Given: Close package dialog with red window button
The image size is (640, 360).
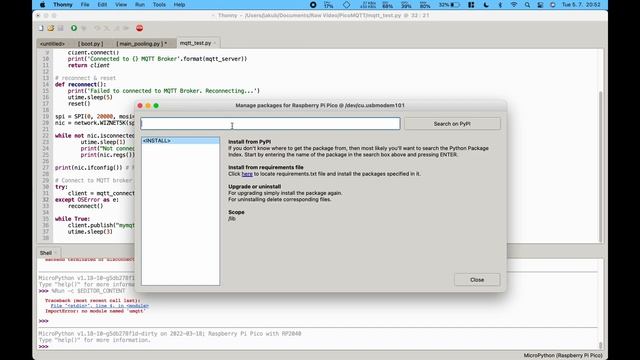Looking at the screenshot, I should [x=140, y=106].
